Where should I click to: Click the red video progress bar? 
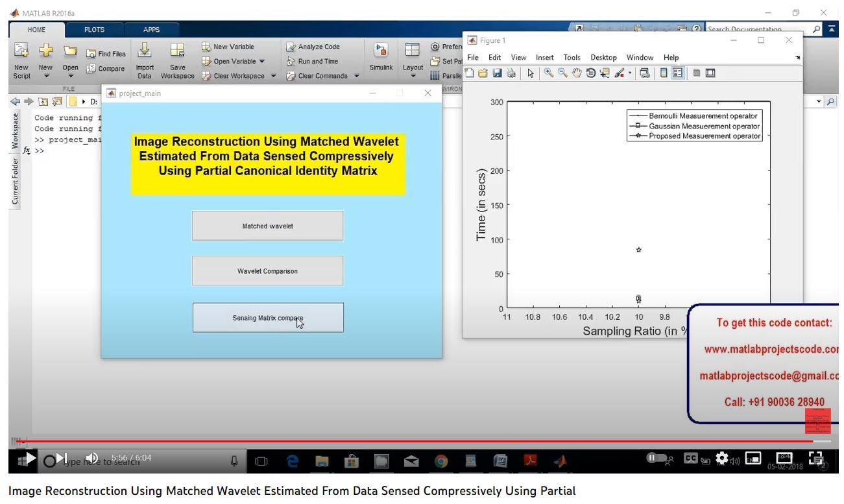coord(415,442)
